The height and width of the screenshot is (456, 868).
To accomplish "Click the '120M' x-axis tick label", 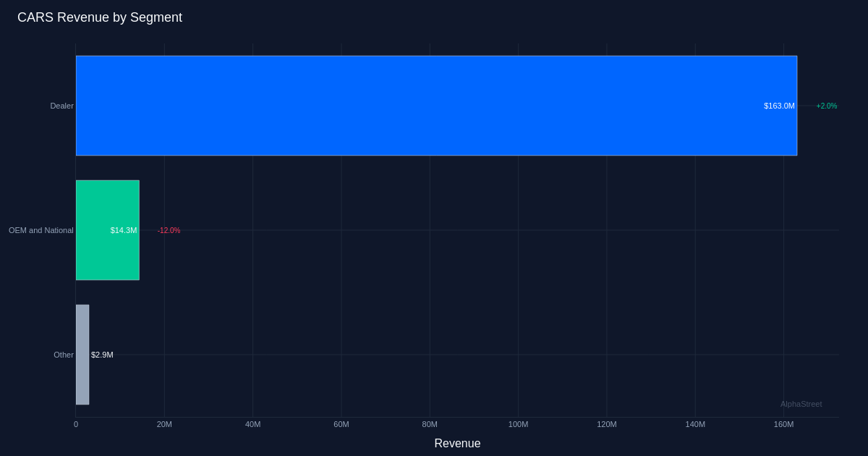I will point(607,424).
